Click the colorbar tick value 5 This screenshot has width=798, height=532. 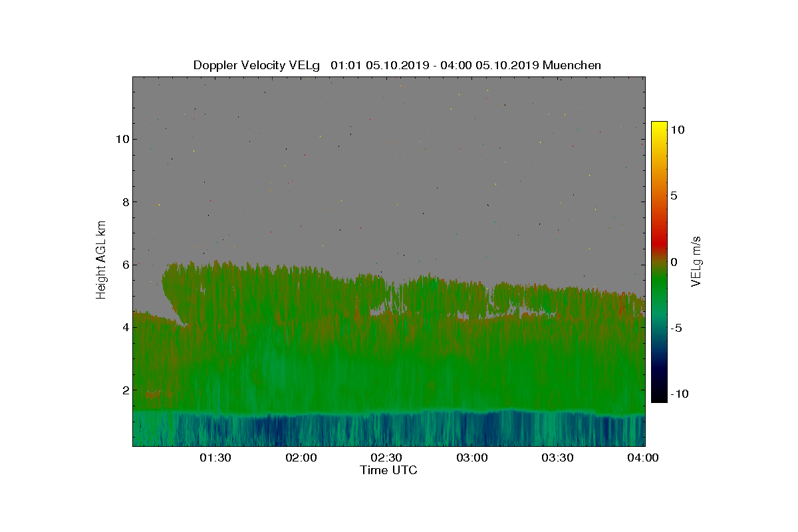(674, 196)
